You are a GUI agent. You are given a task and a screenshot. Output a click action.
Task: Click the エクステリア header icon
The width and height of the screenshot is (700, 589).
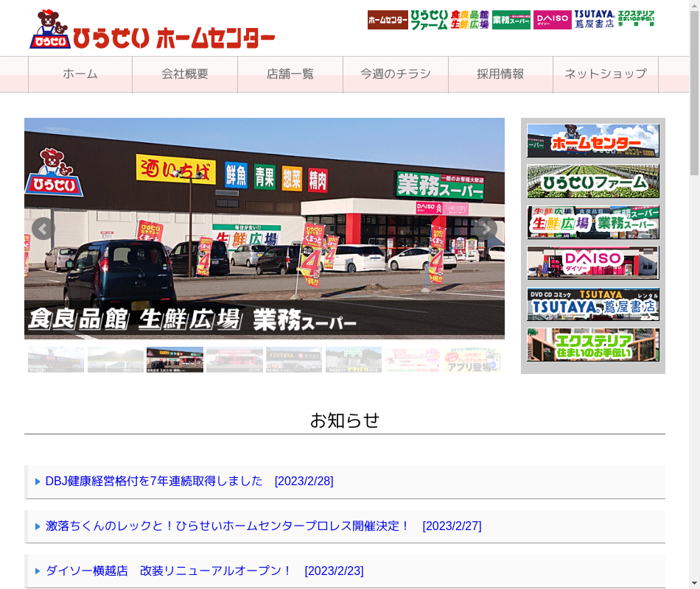[x=636, y=19]
